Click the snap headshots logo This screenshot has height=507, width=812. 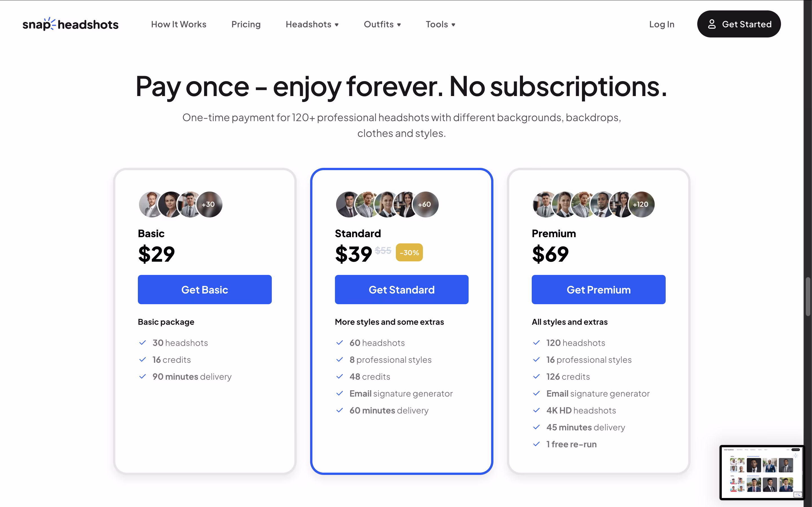click(x=70, y=24)
